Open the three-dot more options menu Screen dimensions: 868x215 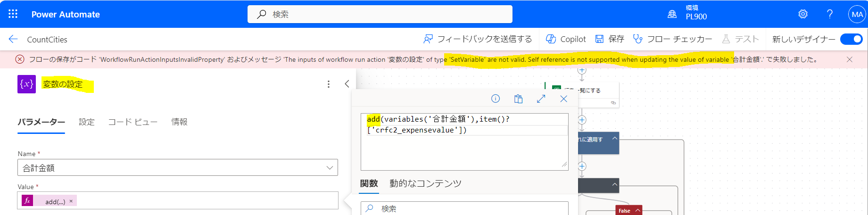point(329,84)
